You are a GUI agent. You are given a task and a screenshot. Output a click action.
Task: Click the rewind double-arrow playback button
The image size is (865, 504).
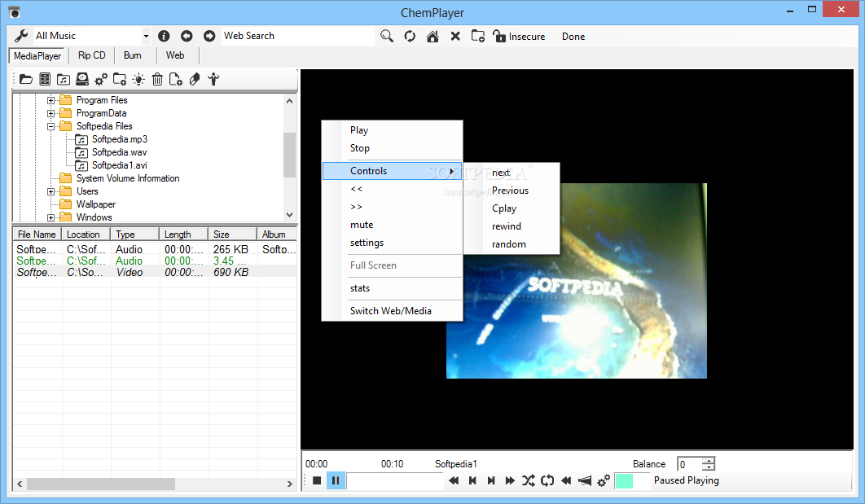(454, 480)
